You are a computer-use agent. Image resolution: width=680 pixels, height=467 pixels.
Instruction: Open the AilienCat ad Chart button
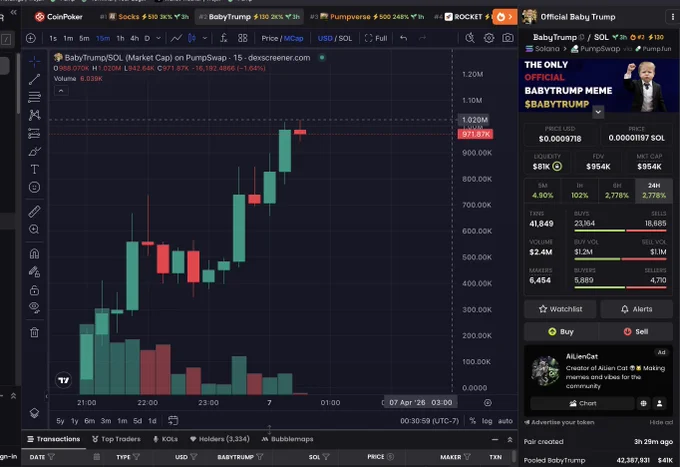(582, 403)
